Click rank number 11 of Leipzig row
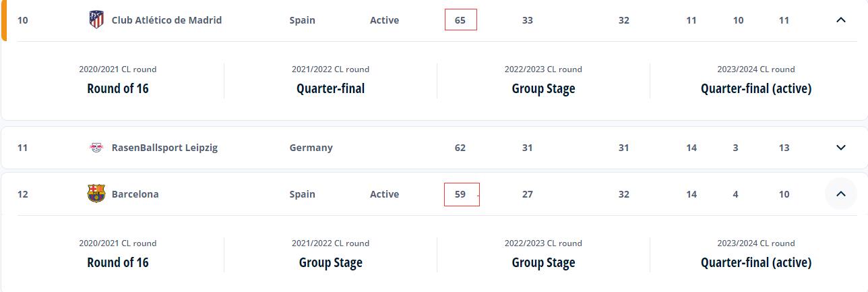 pos(22,148)
